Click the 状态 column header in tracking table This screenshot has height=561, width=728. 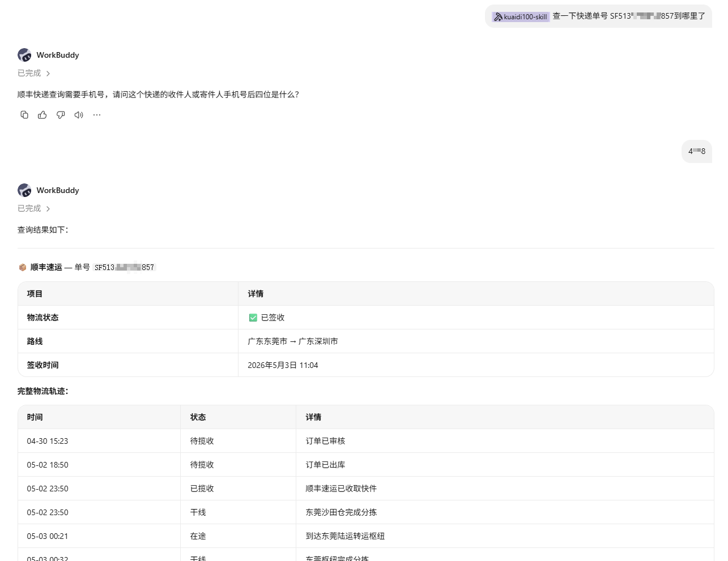[198, 417]
